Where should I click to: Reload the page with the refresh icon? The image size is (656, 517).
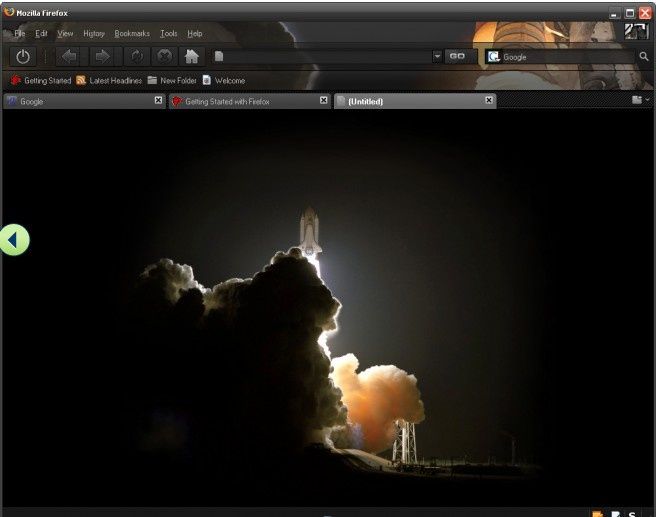tap(137, 56)
